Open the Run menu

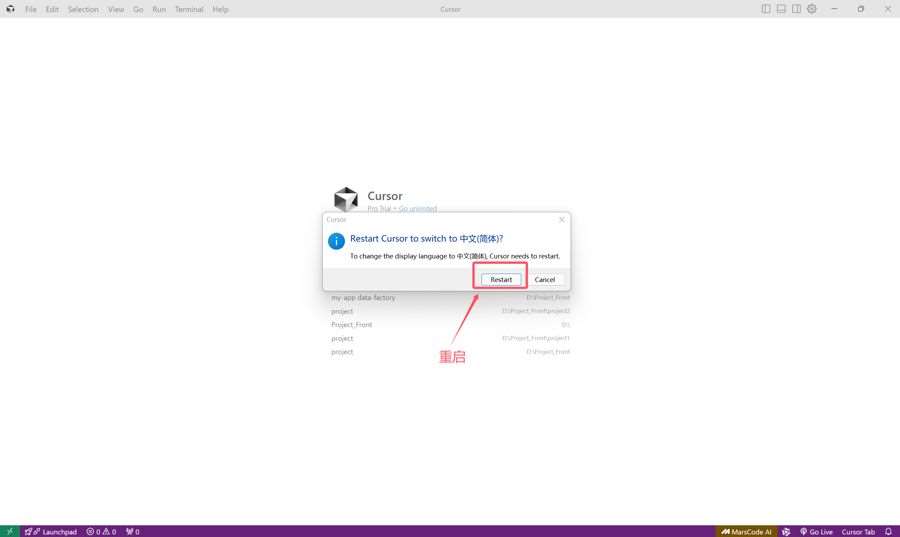159,9
